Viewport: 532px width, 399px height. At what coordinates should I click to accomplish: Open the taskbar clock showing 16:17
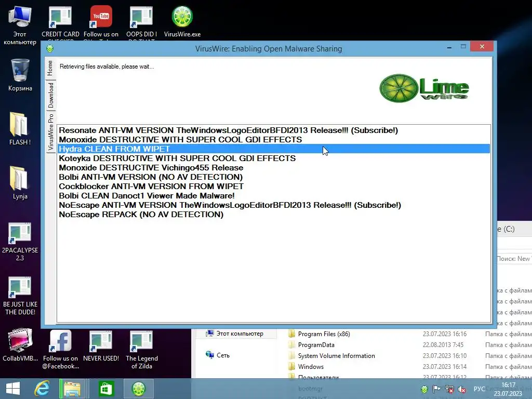tap(508, 389)
